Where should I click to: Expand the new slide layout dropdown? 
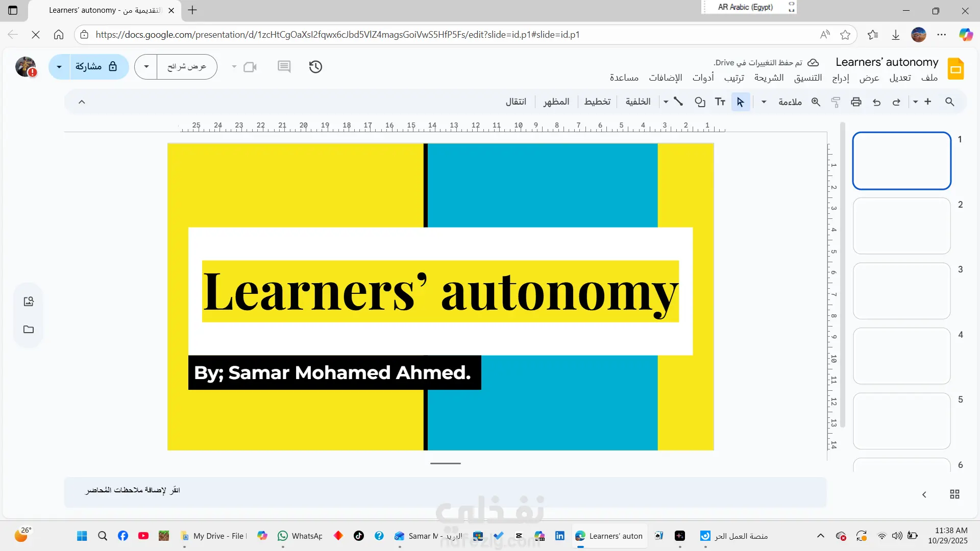pyautogui.click(x=916, y=102)
